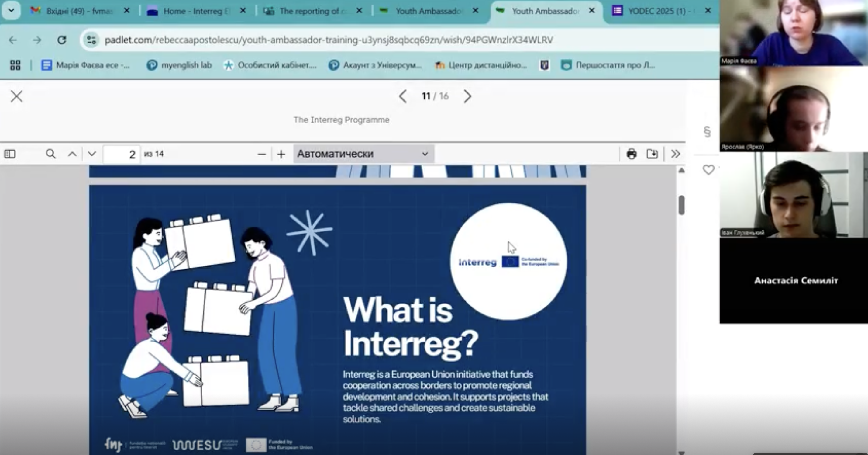Viewport: 868px width, 455px height.
Task: Select Іван Глухенький video tile
Action: pyautogui.click(x=794, y=195)
